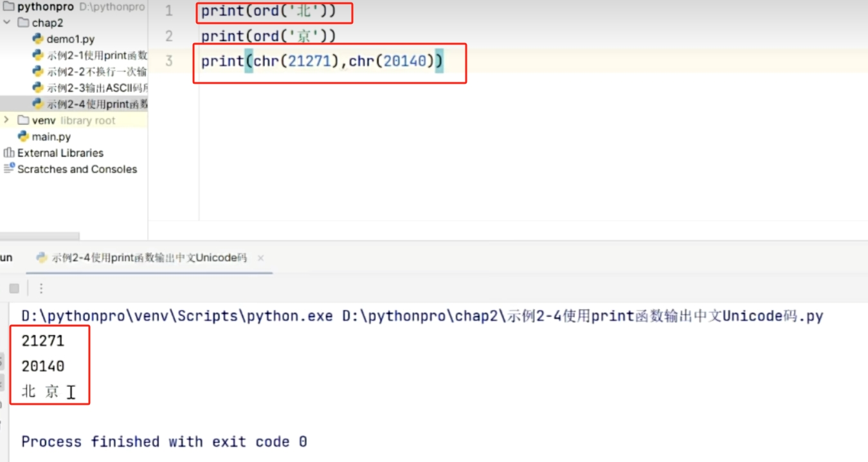This screenshot has width=868, height=462.
Task: Click the 21271 output line in console
Action: pyautogui.click(x=43, y=340)
